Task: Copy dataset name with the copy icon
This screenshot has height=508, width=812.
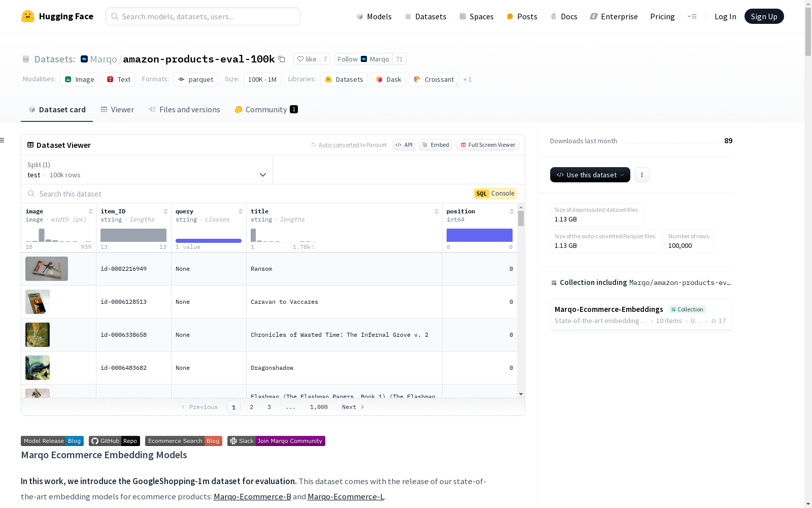Action: point(282,59)
